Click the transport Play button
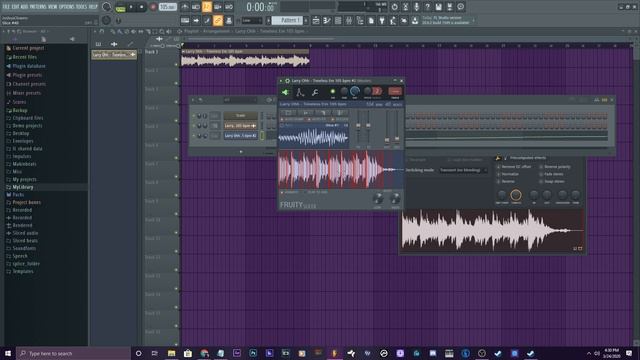640x360 pixels. [x=131, y=7]
